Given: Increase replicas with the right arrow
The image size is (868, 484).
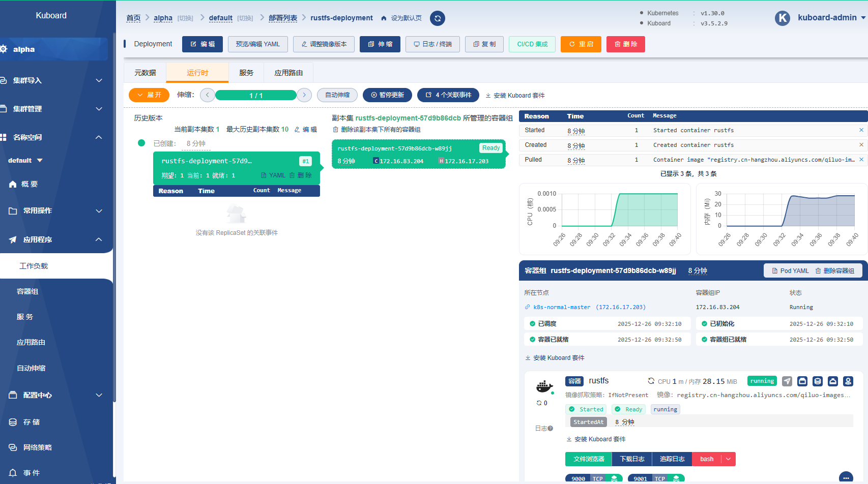Looking at the screenshot, I should pos(304,95).
